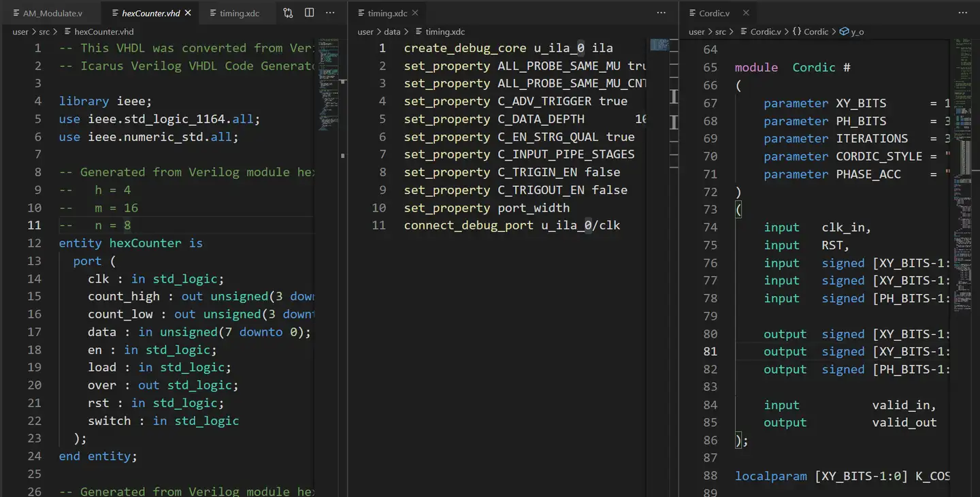Click 'module Cordic #' line
Screen dimensions: 980x497
point(793,67)
